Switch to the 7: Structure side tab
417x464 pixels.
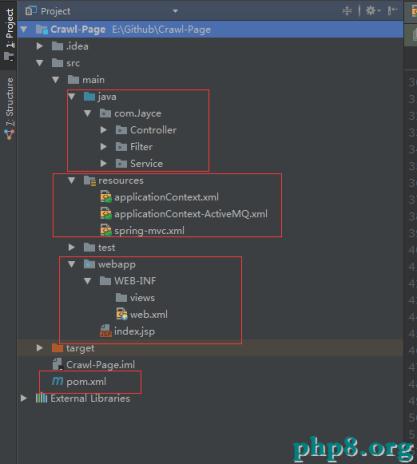click(9, 108)
